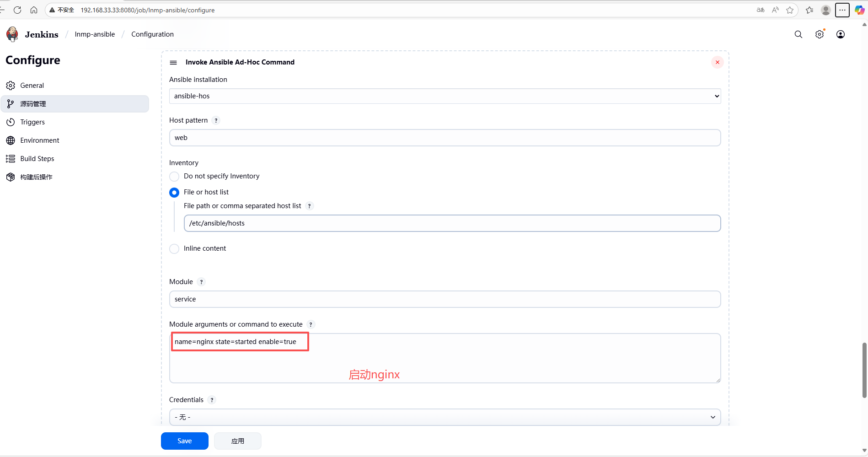Go to Triggers section
Screen dimensions: 868x457
(x=75, y=122)
